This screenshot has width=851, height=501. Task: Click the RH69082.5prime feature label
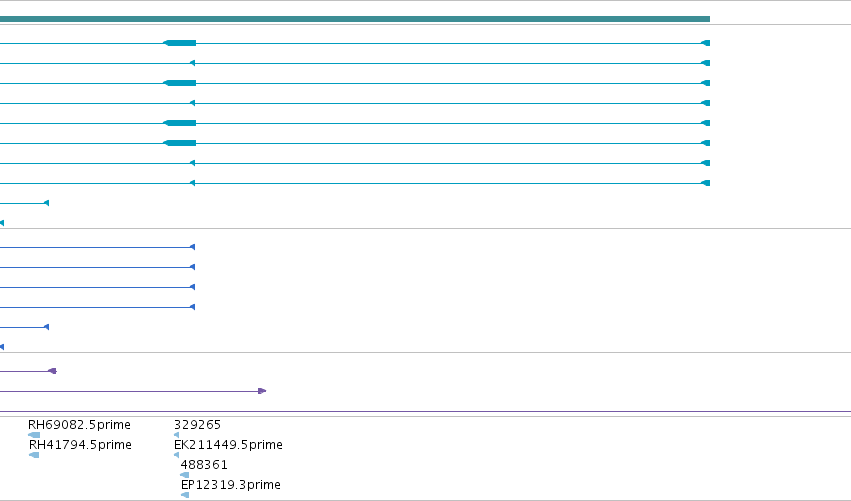pos(79,424)
